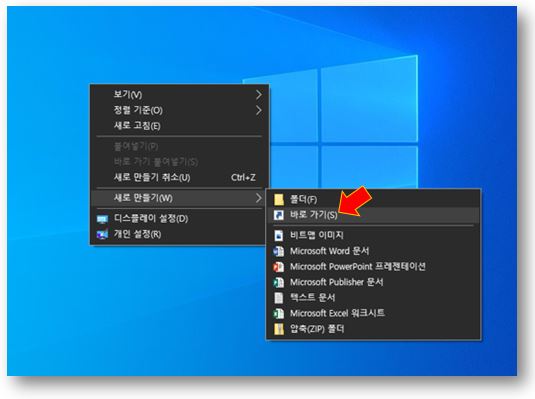Choose 새로 고침(E) to refresh
This screenshot has height=399, width=535.
click(x=179, y=126)
